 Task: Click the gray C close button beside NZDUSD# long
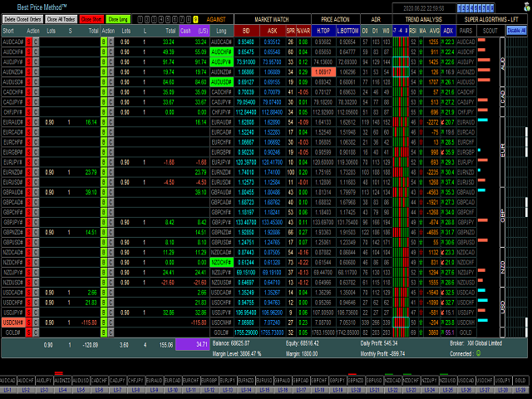pos(111,283)
